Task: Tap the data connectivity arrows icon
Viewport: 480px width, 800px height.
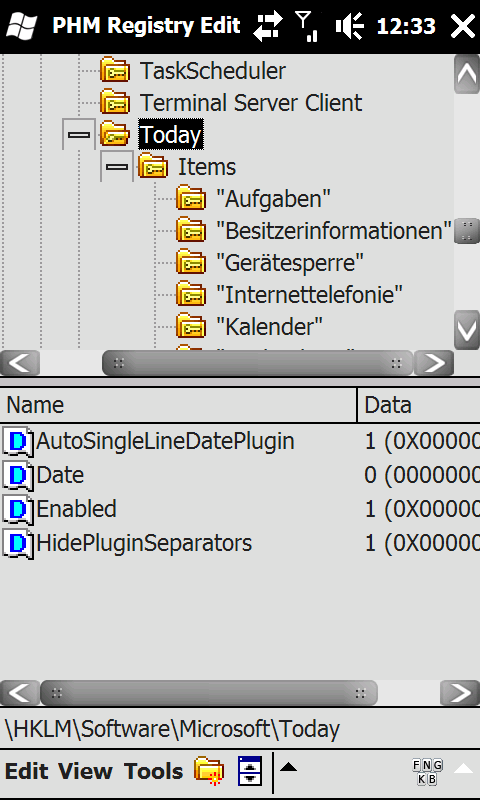Action: click(x=271, y=26)
